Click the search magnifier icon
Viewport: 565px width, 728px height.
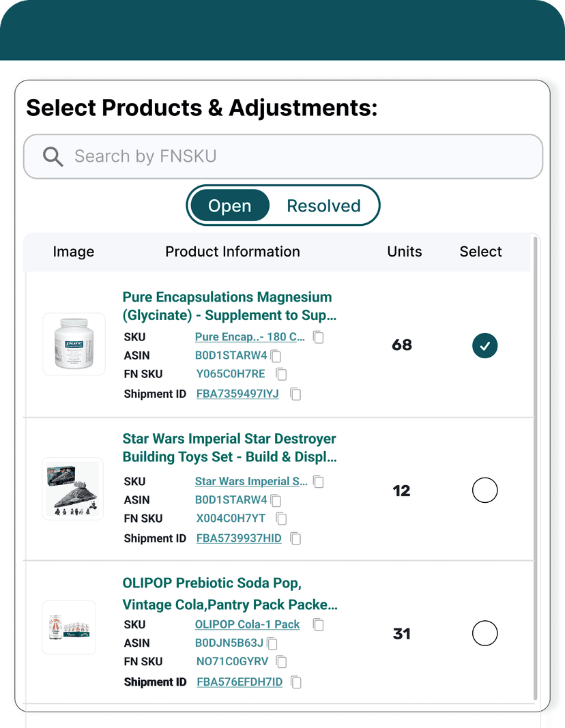tap(53, 156)
